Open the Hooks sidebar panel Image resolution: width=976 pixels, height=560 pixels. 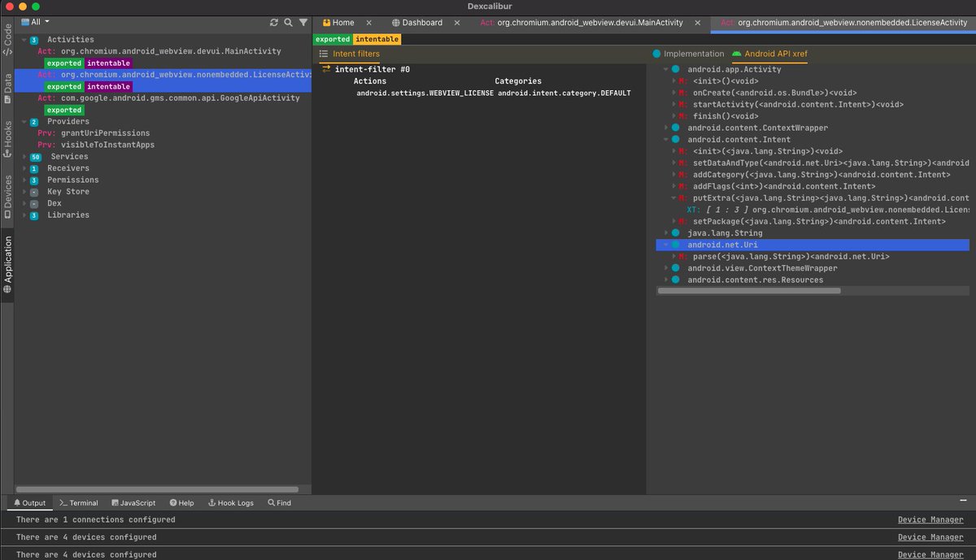[x=7, y=139]
